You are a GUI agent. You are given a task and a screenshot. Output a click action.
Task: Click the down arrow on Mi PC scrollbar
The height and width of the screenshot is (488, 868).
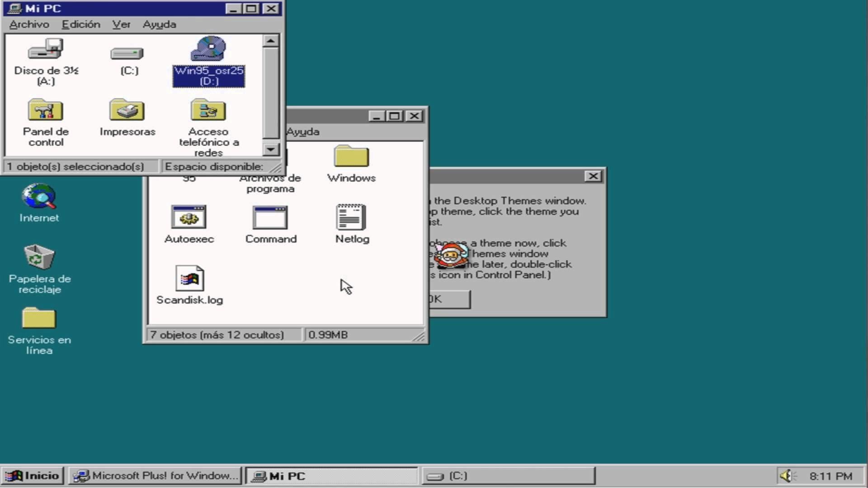click(270, 150)
